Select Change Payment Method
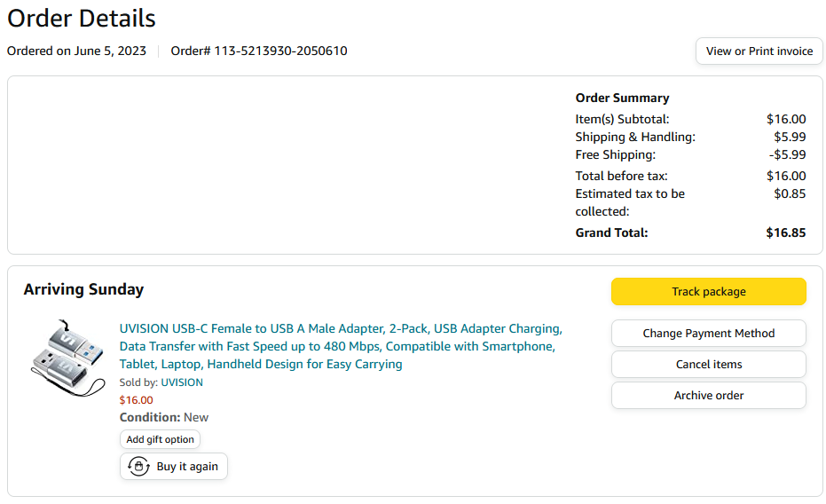 point(708,334)
